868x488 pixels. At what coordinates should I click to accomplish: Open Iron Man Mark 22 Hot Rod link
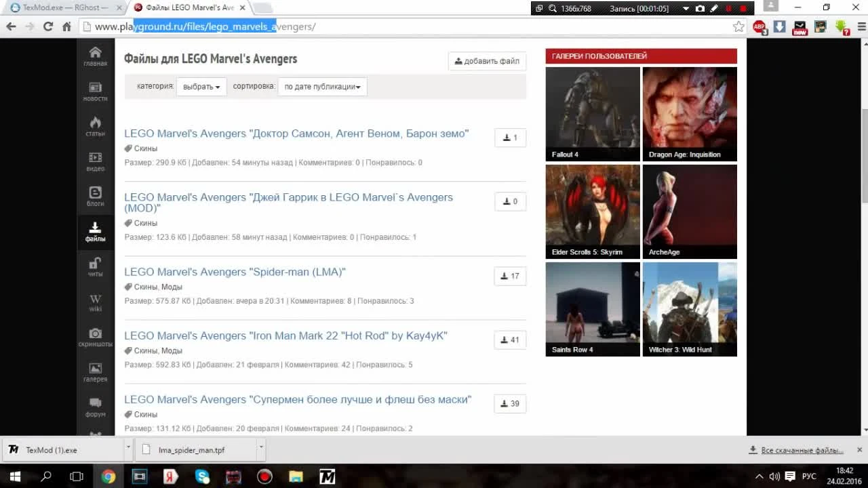[285, 335]
